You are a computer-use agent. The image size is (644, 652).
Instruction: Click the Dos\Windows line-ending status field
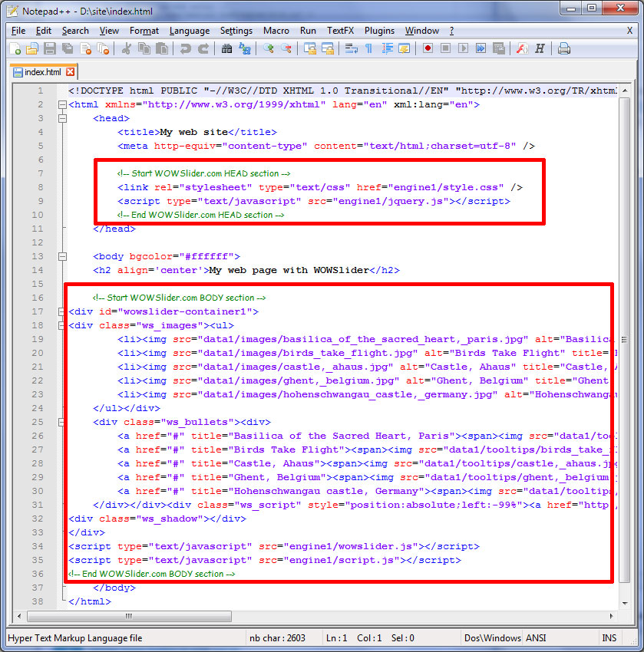(493, 638)
